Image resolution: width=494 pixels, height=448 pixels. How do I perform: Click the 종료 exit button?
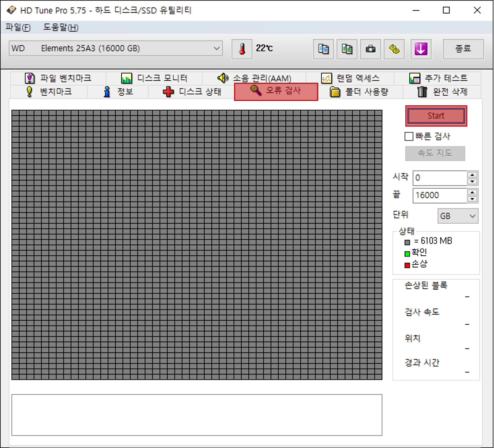click(463, 49)
